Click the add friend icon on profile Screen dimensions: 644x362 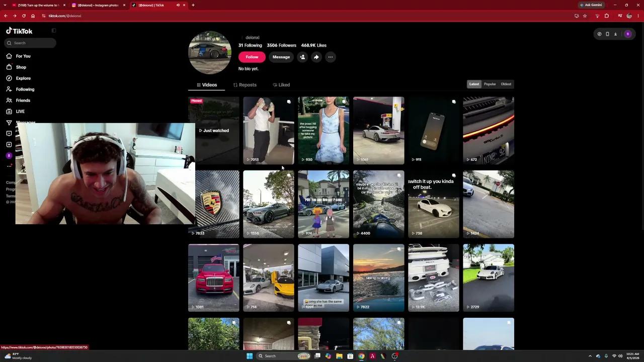point(302,57)
